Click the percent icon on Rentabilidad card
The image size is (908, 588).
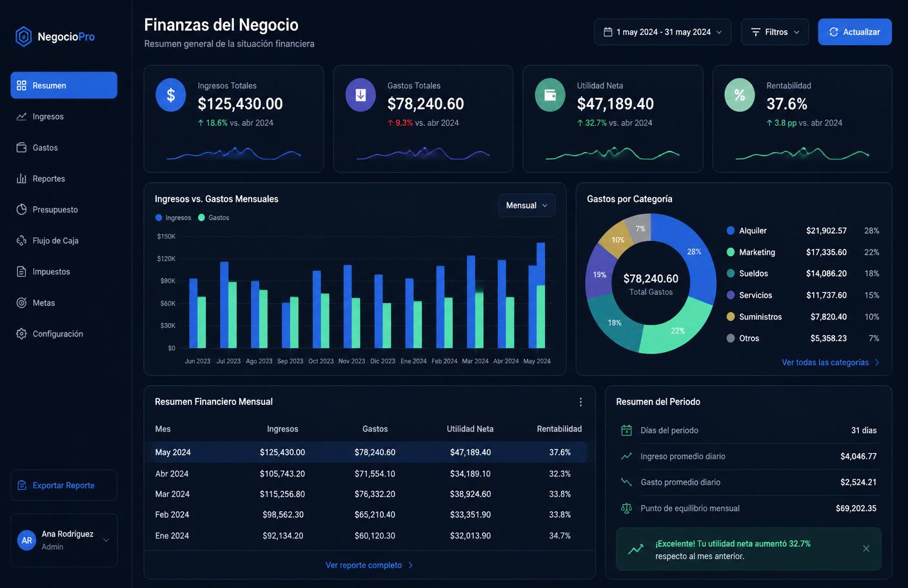point(740,95)
